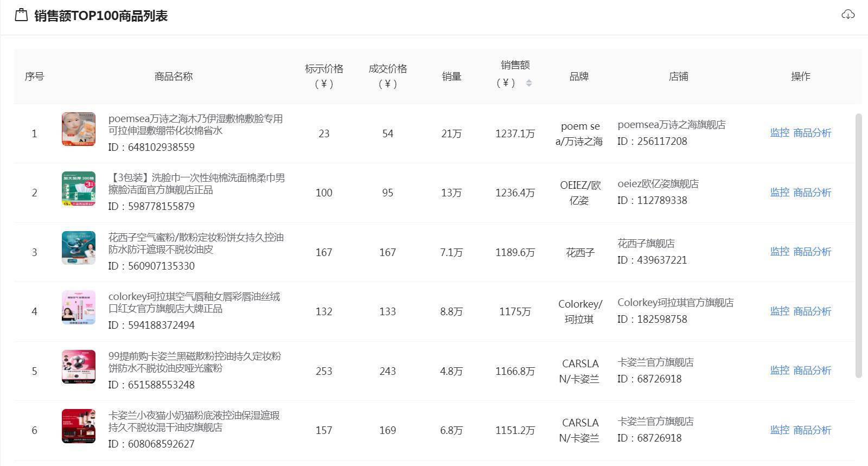Open the 洗脸巾 product thumbnail in row 2
Image resolution: width=868 pixels, height=466 pixels.
[x=79, y=189]
